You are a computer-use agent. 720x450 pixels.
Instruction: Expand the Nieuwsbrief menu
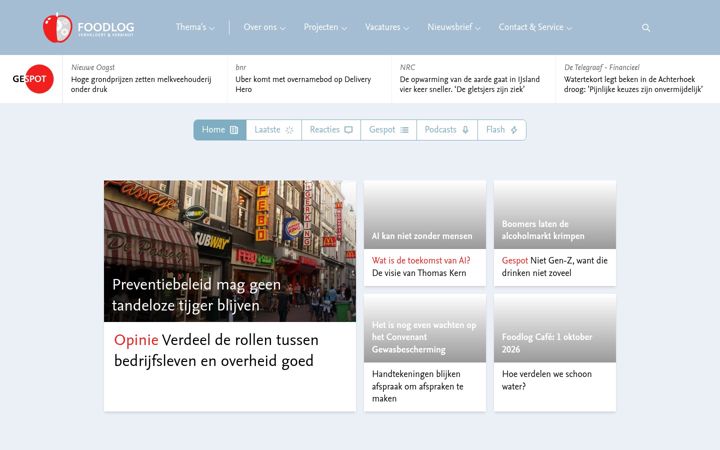pyautogui.click(x=454, y=27)
